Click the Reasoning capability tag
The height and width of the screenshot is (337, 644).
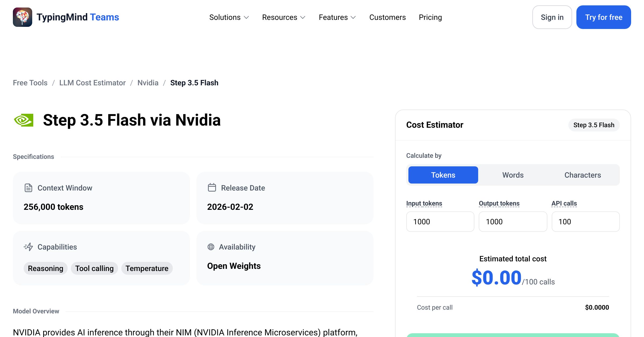coord(46,268)
